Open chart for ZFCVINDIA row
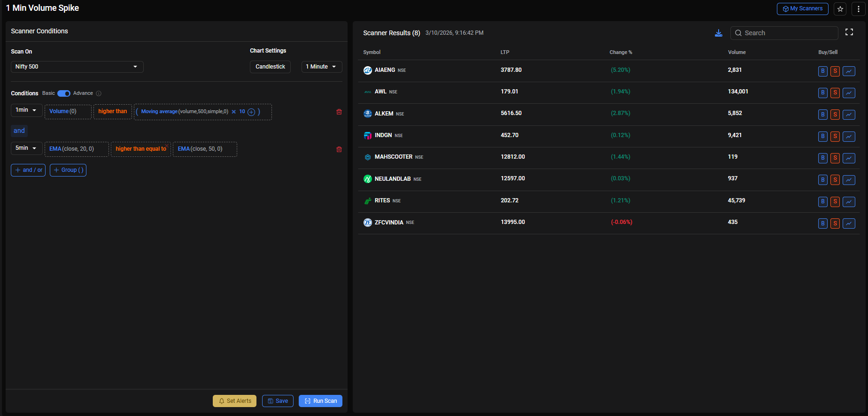The image size is (868, 416). [848, 223]
